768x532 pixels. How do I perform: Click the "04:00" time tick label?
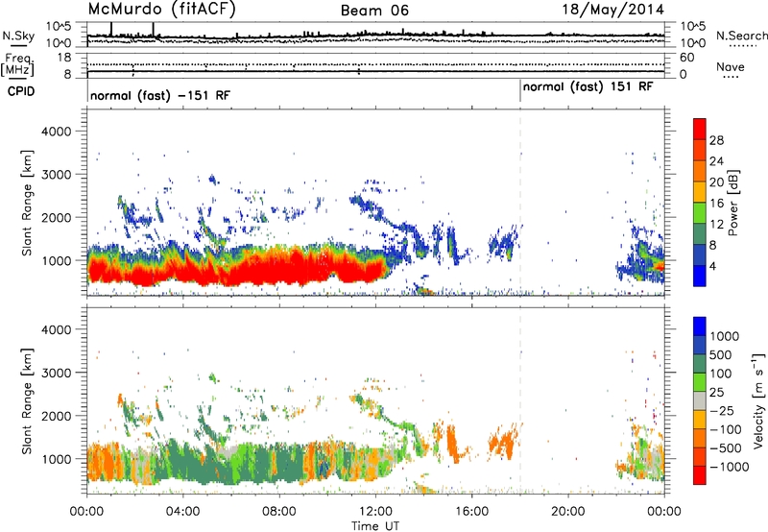click(x=182, y=512)
